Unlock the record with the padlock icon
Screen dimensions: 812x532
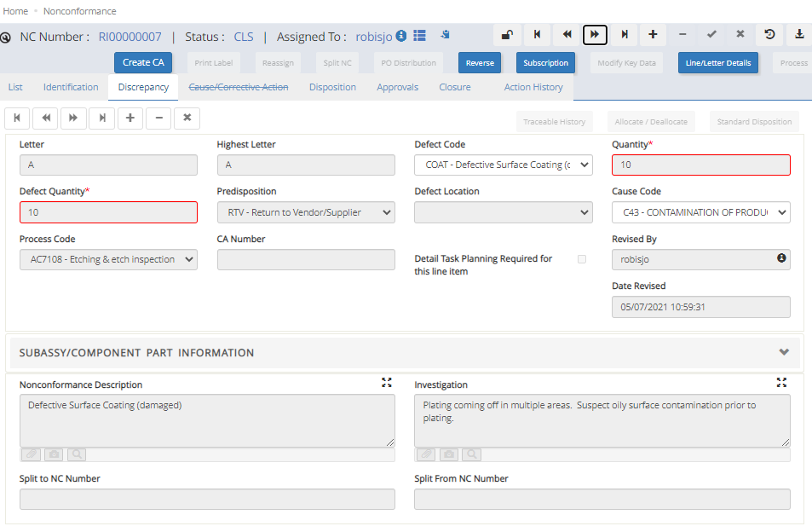click(509, 35)
